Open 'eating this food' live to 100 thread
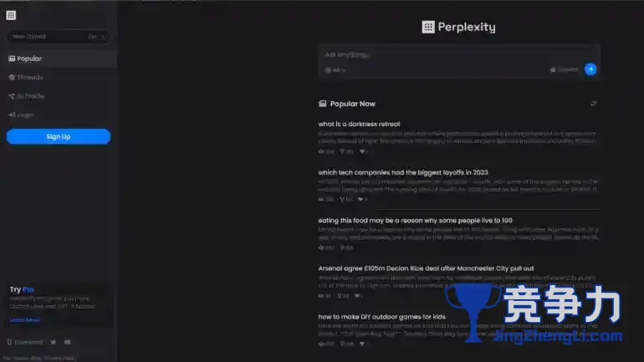The width and height of the screenshot is (644, 362). [415, 221]
